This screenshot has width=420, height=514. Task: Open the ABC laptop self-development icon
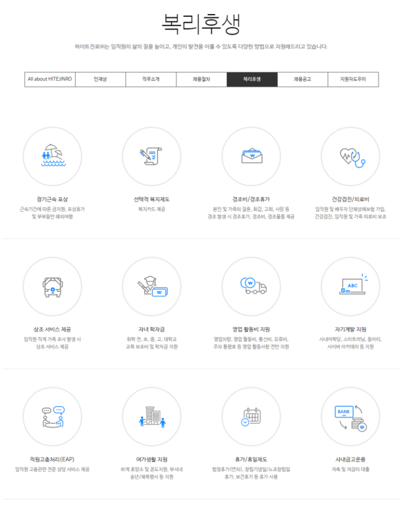351,286
